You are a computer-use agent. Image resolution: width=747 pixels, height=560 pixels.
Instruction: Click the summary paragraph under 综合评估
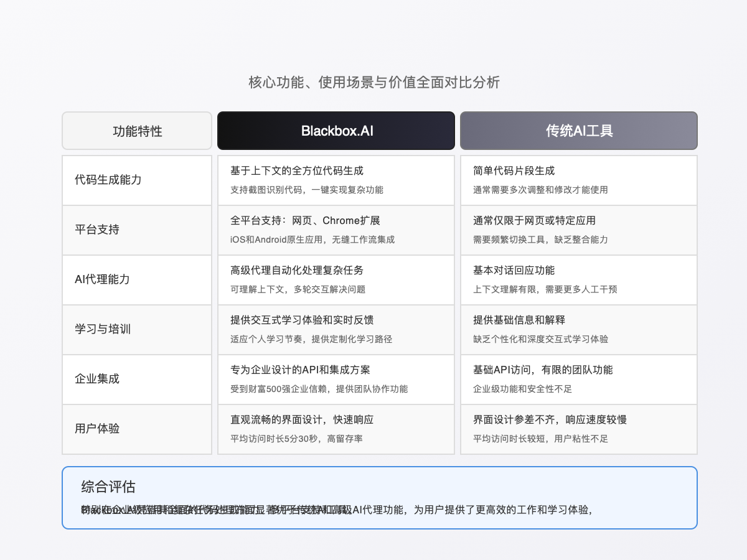point(336,510)
